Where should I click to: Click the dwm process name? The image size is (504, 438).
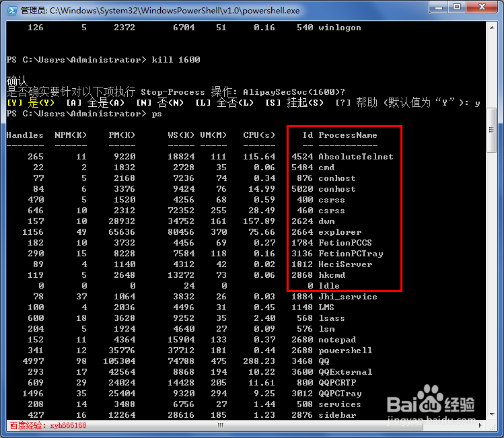click(x=326, y=221)
